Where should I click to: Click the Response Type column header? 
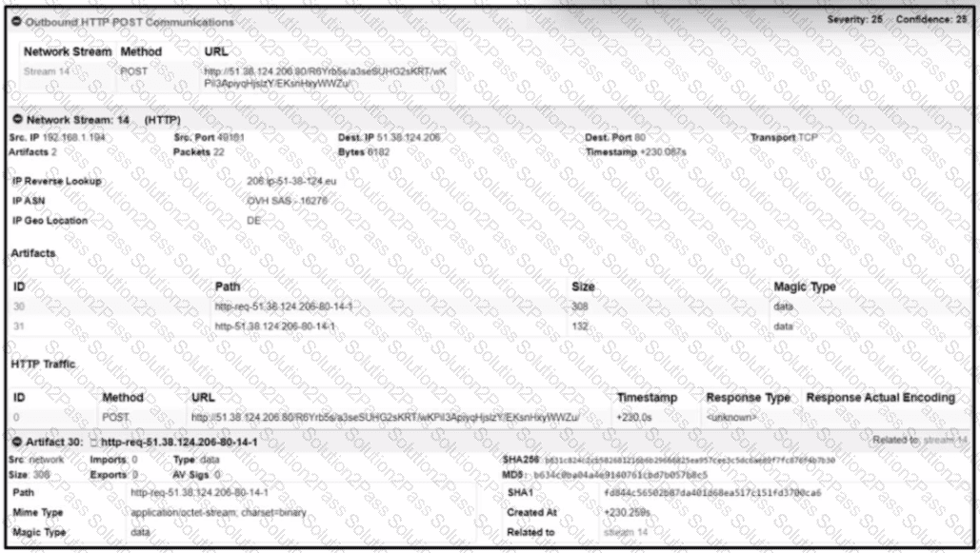point(748,397)
